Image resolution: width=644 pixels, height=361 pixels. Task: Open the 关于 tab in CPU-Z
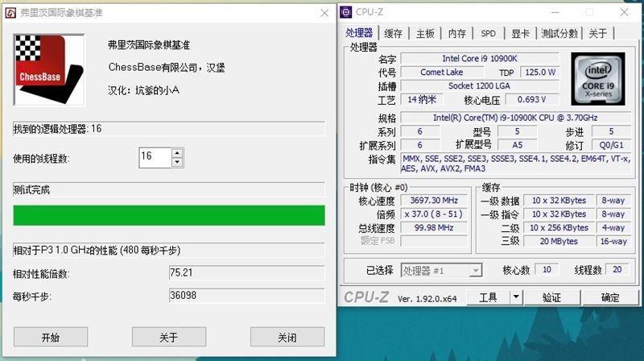click(x=597, y=33)
